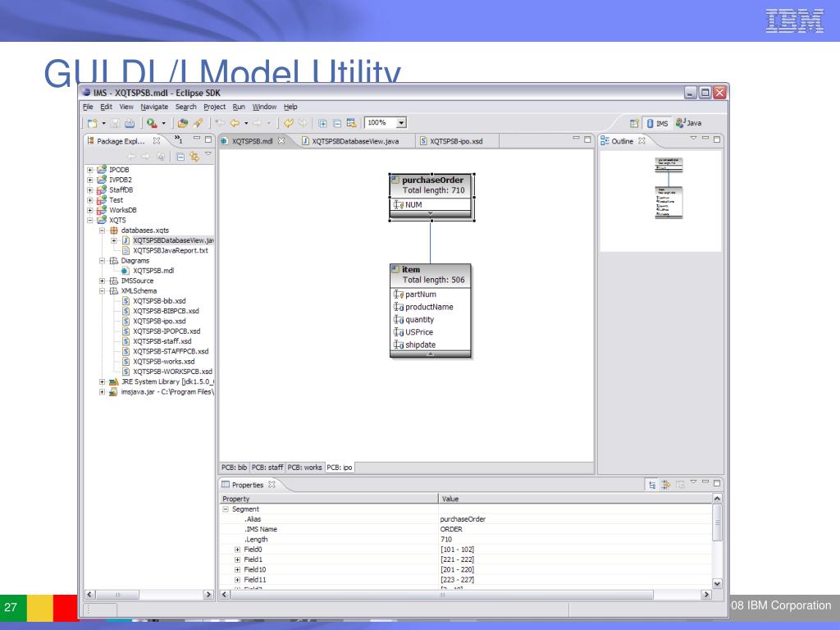840x630 pixels.
Task: Select the purchaseOrder segment header
Action: pos(431,185)
